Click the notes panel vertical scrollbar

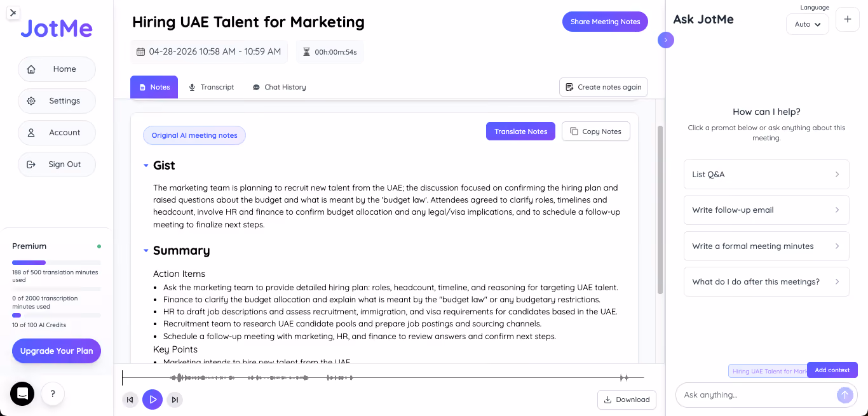[660, 210]
